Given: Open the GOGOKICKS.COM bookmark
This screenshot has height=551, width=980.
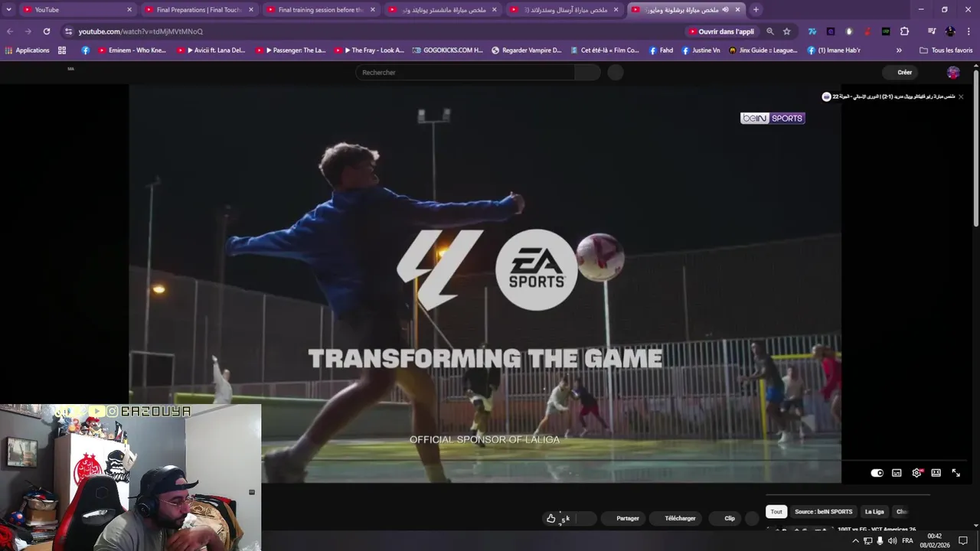Looking at the screenshot, I should coord(448,51).
